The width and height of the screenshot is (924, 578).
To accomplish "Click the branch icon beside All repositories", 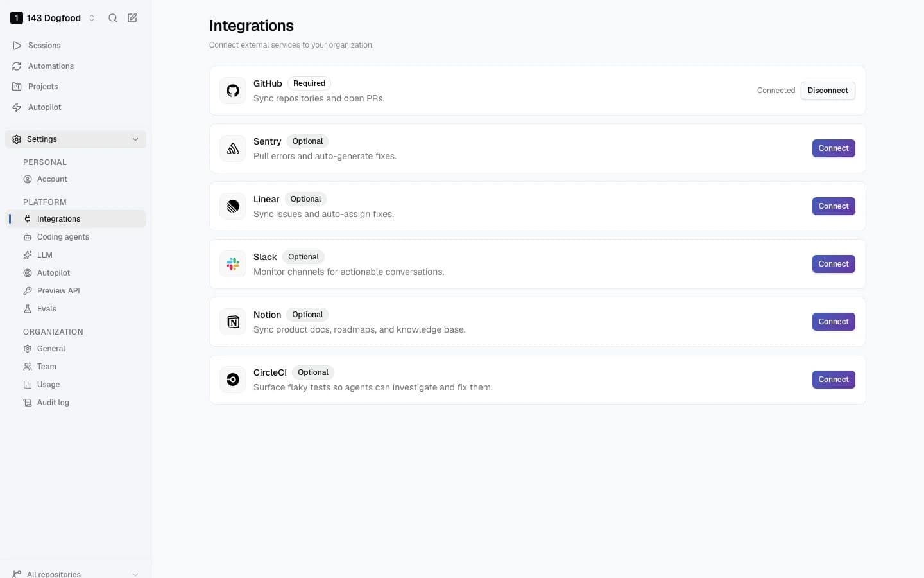I will point(17,574).
